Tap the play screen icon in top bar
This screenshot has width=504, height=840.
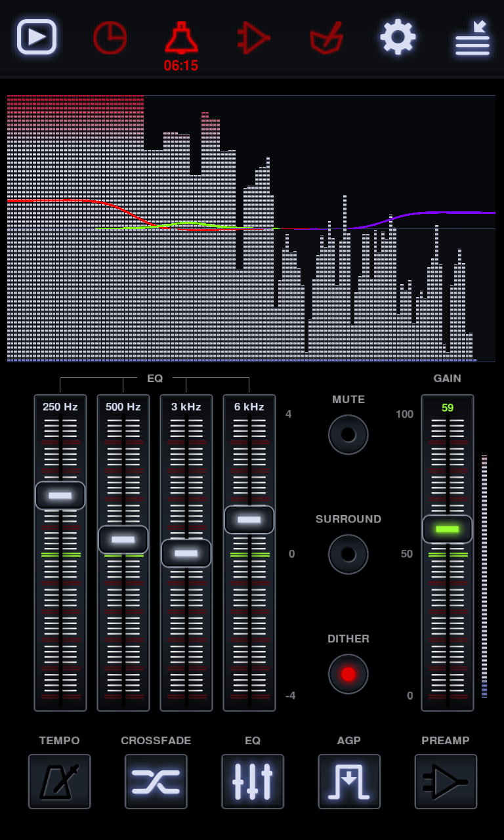coord(37,37)
